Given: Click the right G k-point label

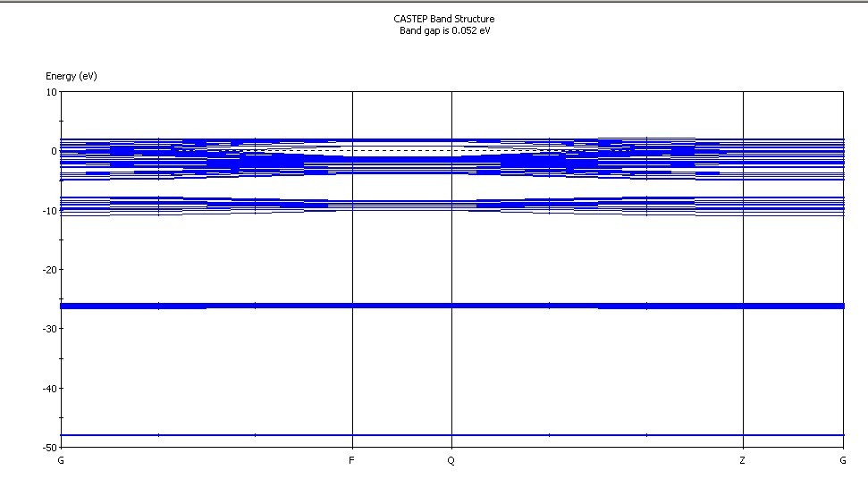Looking at the screenshot, I should click(x=843, y=460).
